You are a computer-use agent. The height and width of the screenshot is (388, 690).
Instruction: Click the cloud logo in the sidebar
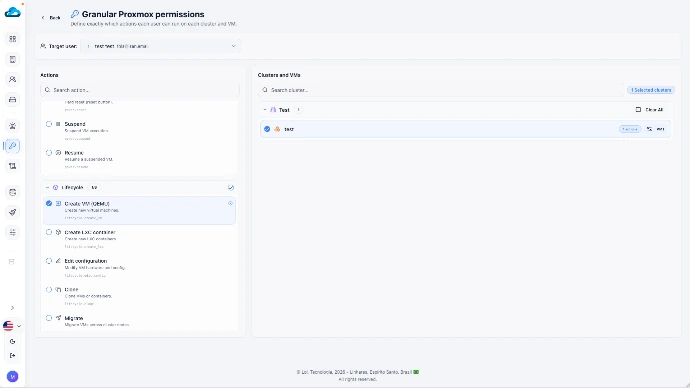click(x=12, y=12)
